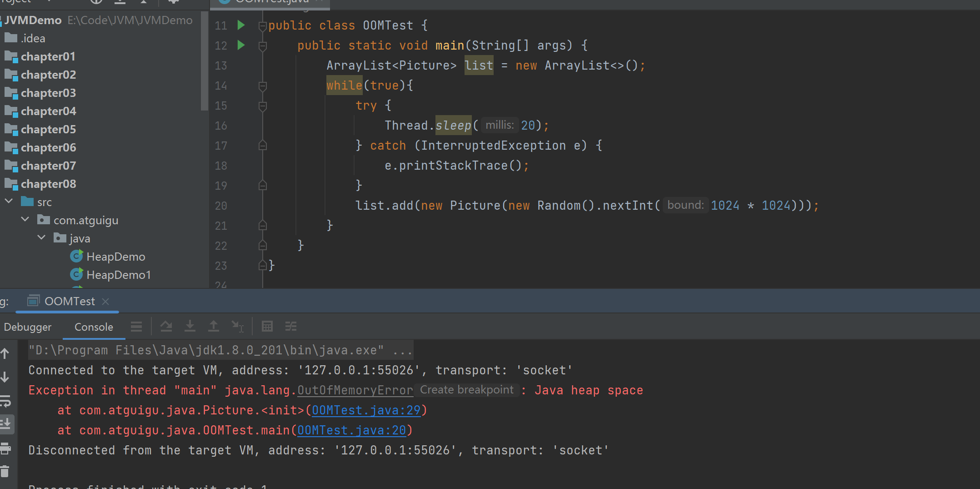Click 'Java heap space' error message
Image resolution: width=980 pixels, height=489 pixels.
click(589, 390)
